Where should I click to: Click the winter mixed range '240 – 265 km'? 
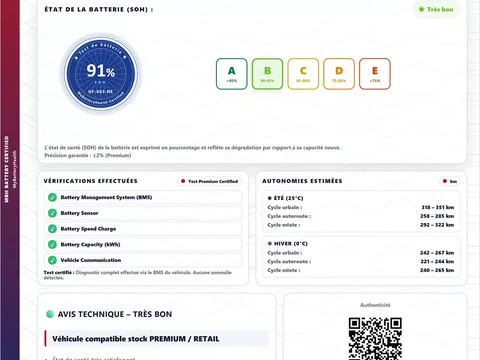coord(437,270)
